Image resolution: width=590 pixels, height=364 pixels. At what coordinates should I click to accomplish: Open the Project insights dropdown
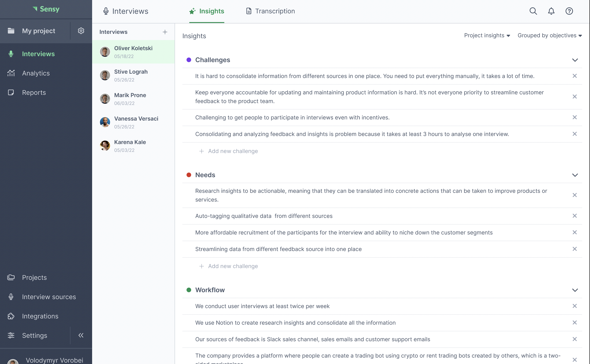tap(487, 35)
